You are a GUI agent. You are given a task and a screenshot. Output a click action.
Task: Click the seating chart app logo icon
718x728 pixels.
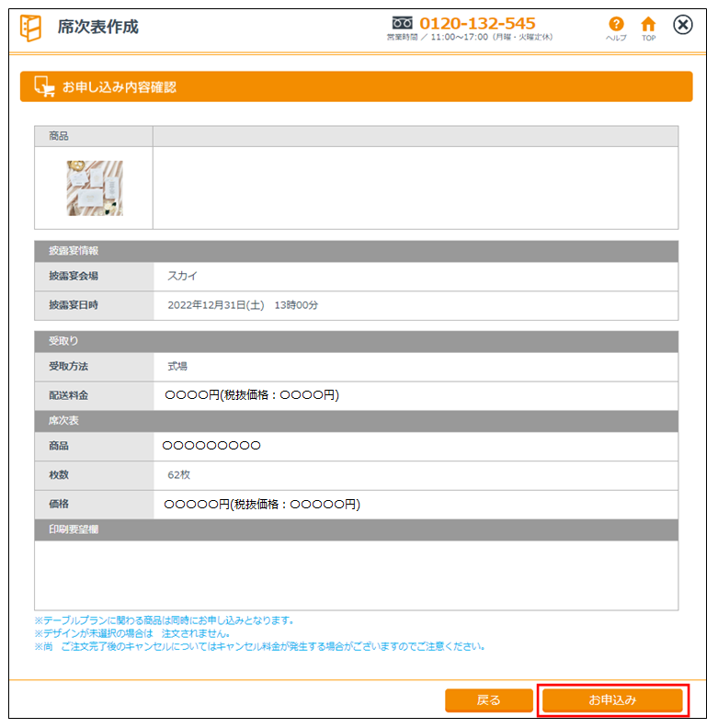click(31, 28)
